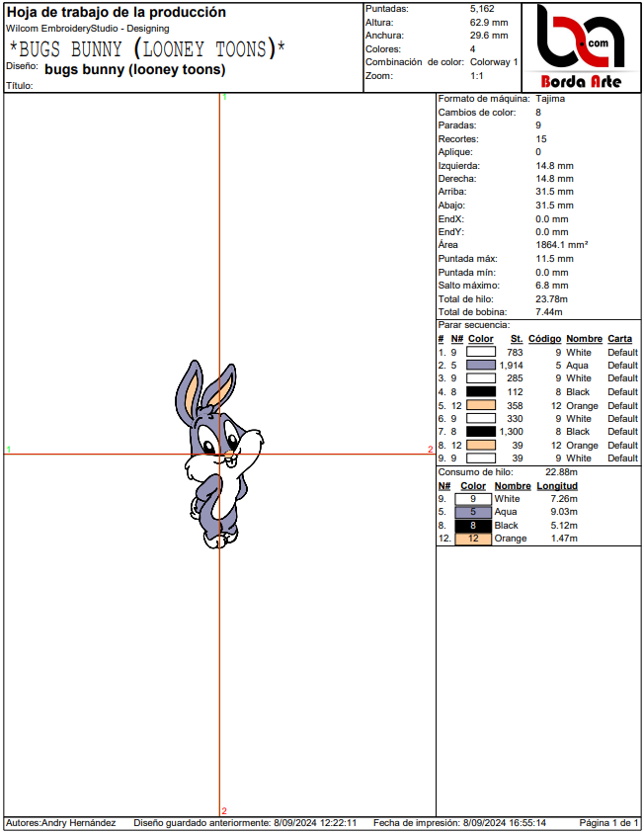Click the white swatch in sequence row 1
The width and height of the screenshot is (644, 833).
481,352
